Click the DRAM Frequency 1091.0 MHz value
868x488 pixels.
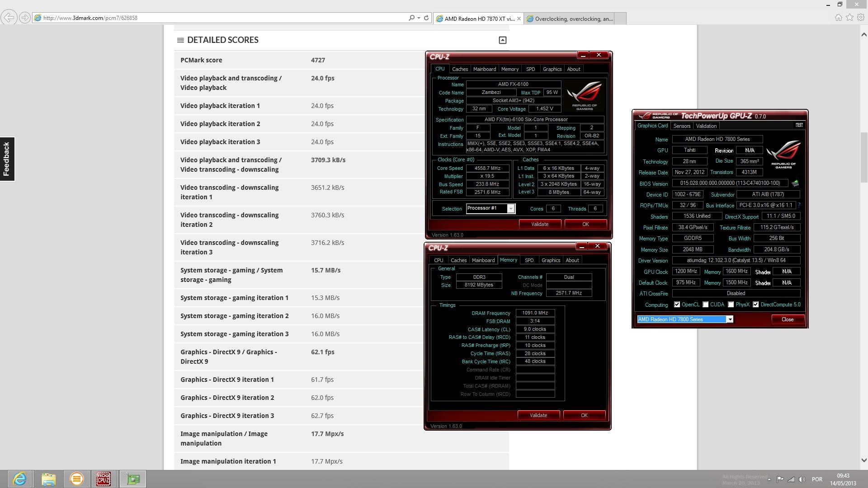[535, 313]
